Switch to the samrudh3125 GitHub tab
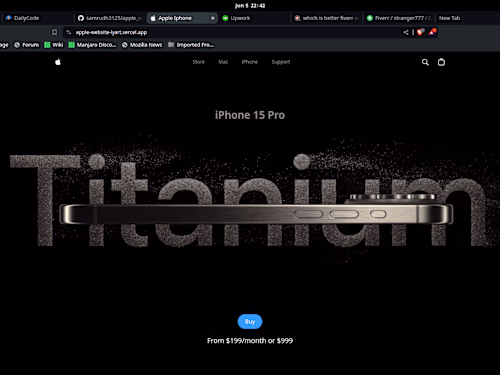 coord(110,18)
